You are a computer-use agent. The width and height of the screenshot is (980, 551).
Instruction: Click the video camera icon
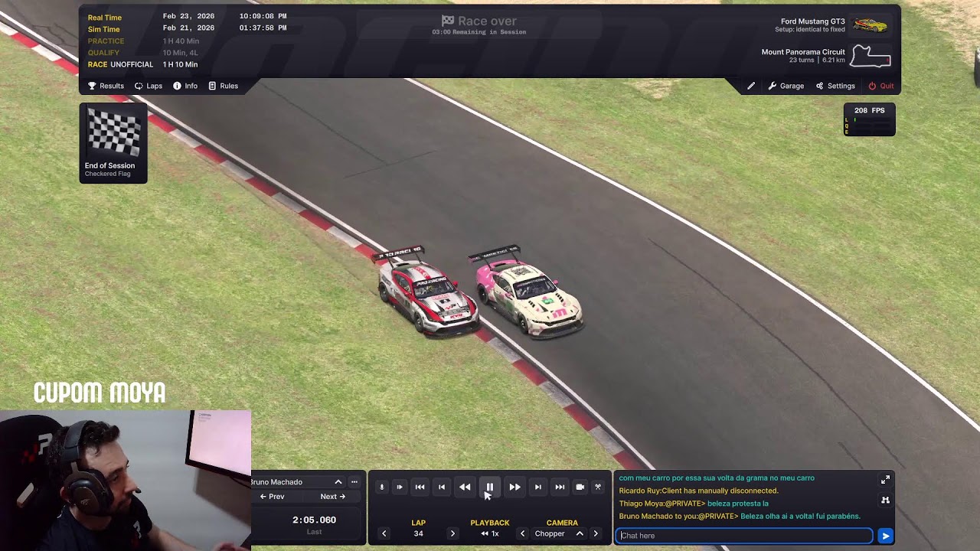coord(580,487)
